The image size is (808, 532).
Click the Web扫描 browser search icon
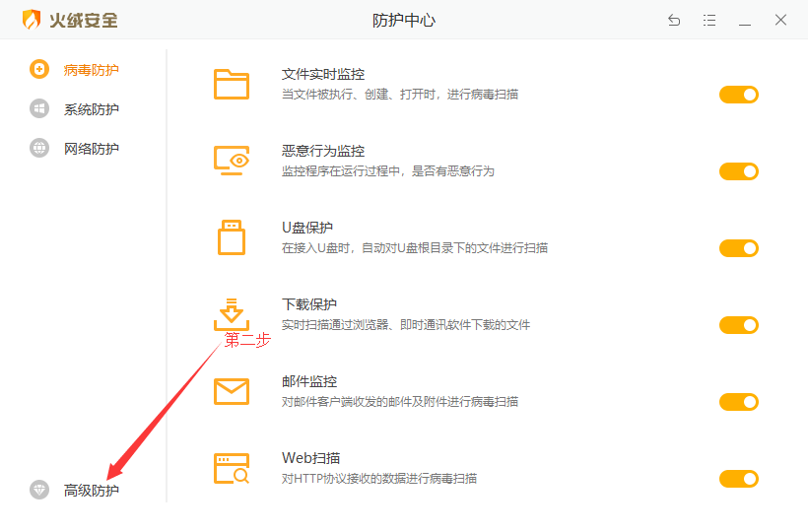(232, 468)
